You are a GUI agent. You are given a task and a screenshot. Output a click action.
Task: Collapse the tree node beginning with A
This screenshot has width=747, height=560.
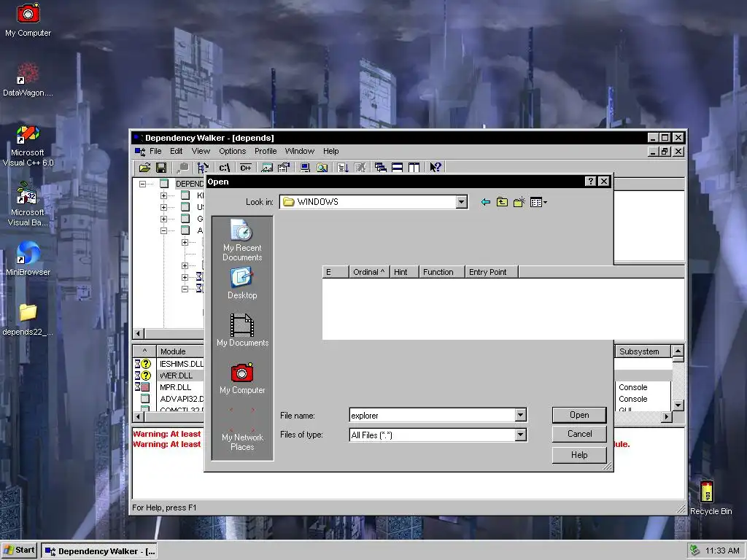(x=163, y=230)
